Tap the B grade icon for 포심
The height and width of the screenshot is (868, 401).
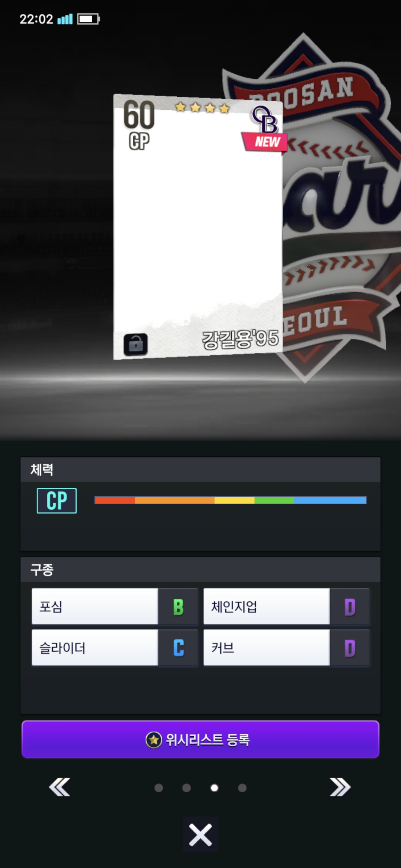[x=178, y=607]
